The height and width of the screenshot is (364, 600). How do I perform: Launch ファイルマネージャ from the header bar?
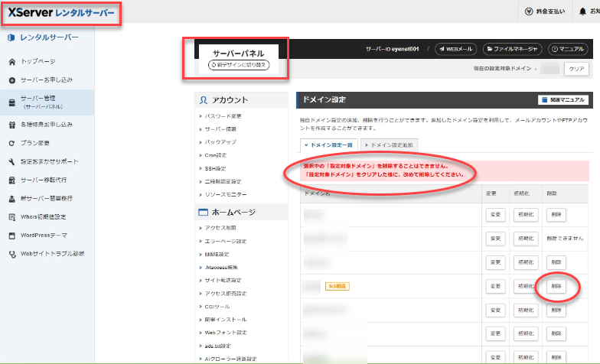click(512, 48)
